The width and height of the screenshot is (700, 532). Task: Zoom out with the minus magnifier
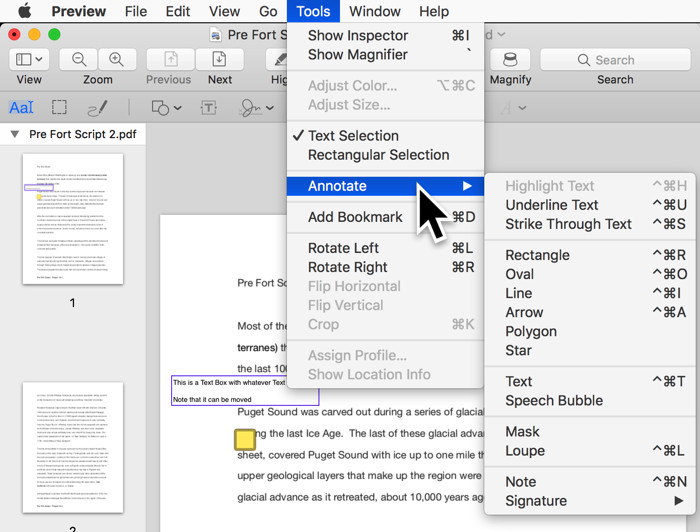tap(79, 59)
